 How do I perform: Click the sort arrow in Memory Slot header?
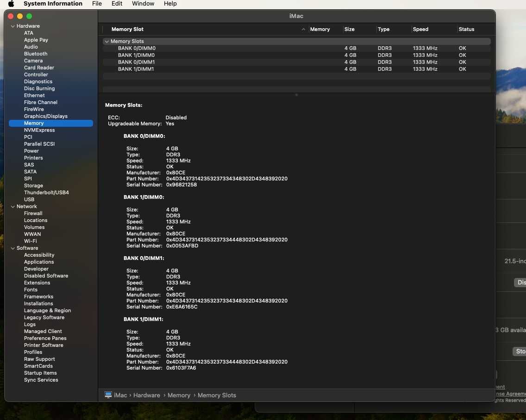pos(303,30)
